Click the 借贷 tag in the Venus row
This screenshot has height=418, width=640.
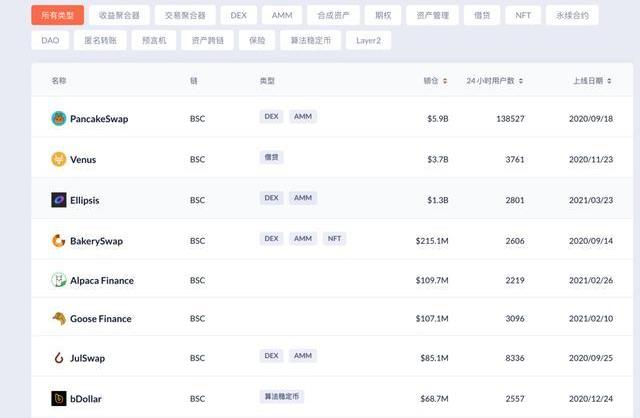tap(271, 157)
